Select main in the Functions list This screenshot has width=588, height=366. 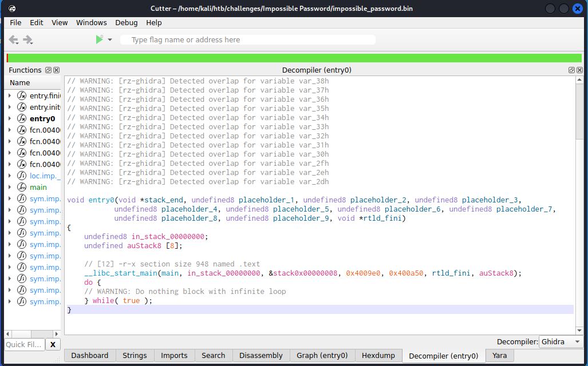(x=38, y=187)
